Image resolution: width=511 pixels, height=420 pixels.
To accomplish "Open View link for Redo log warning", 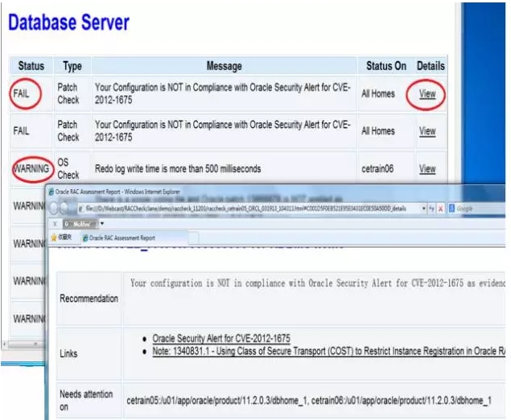I will (x=427, y=169).
